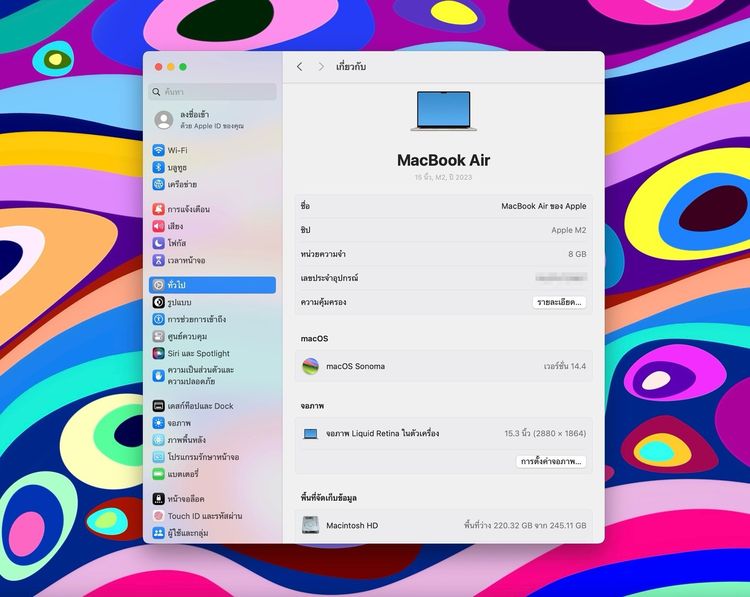This screenshot has height=597, width=750.
Task: Open Screen Saver (โปรแกรมรักษาหน้าจอ) icon
Action: tap(158, 457)
